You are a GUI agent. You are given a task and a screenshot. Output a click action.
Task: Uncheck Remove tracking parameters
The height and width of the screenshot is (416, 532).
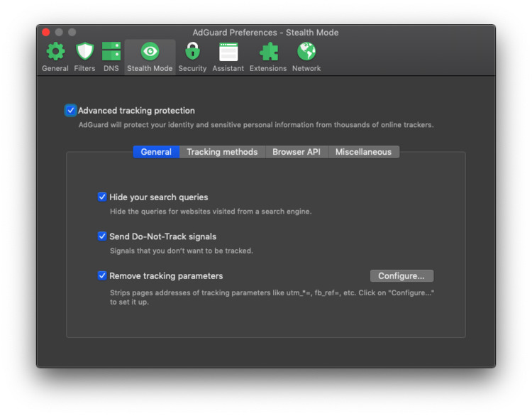point(101,275)
